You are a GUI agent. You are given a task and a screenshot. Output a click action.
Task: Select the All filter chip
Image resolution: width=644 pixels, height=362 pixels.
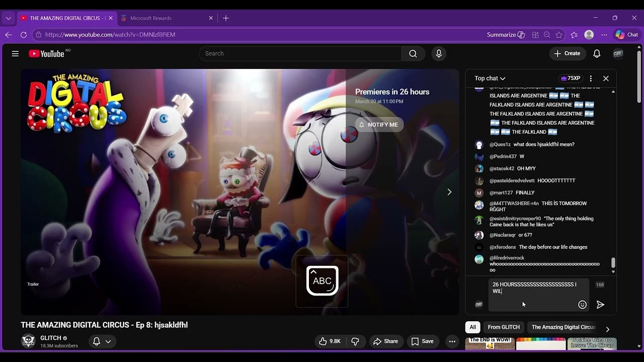tap(472, 327)
